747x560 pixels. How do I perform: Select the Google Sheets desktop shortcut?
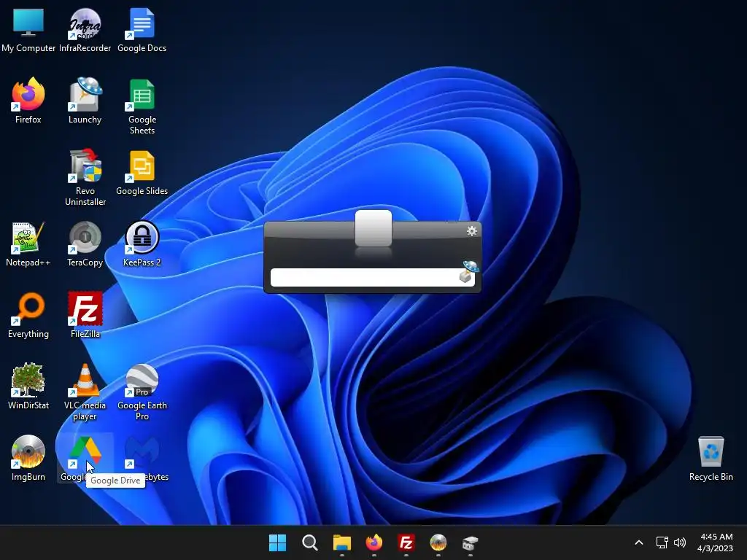142,106
